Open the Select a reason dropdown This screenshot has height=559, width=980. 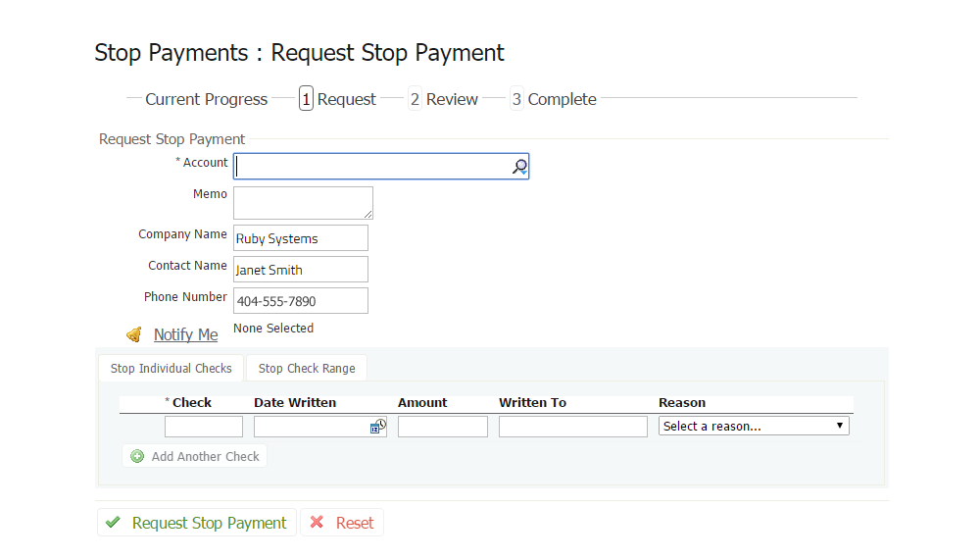click(x=753, y=427)
